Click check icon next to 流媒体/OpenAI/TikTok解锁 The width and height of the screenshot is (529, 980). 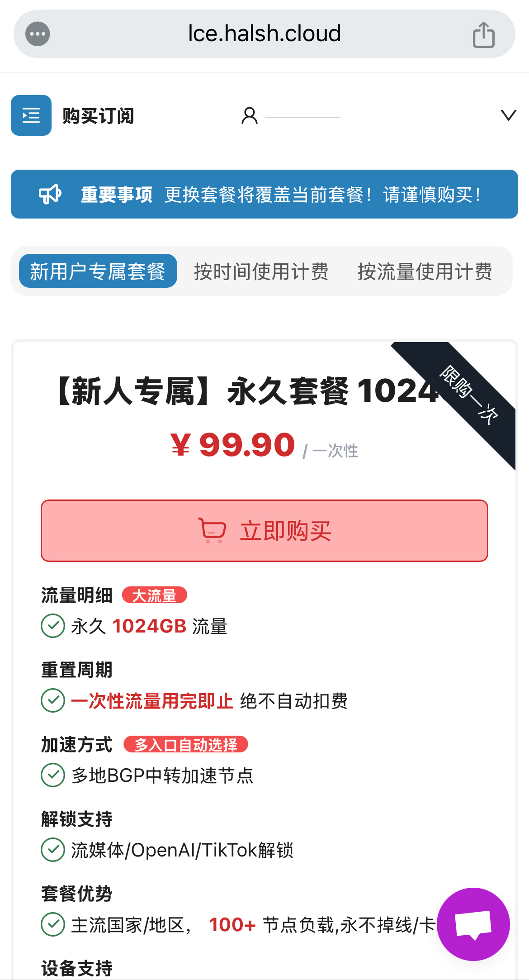[x=53, y=850]
